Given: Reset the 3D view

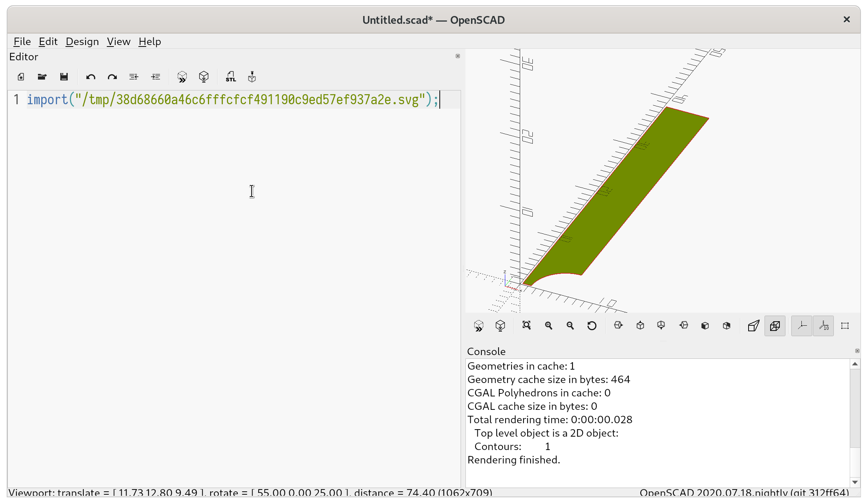Looking at the screenshot, I should click(592, 326).
